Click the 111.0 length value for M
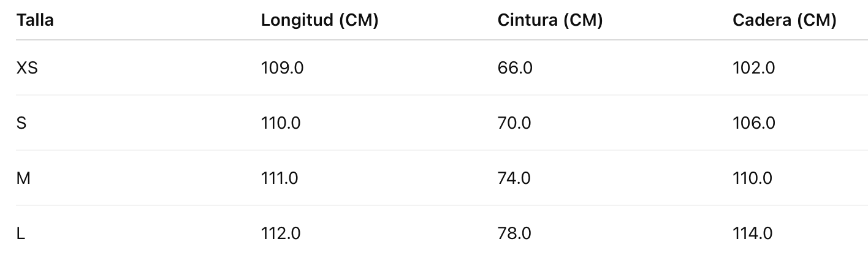868x266 pixels. pyautogui.click(x=280, y=178)
